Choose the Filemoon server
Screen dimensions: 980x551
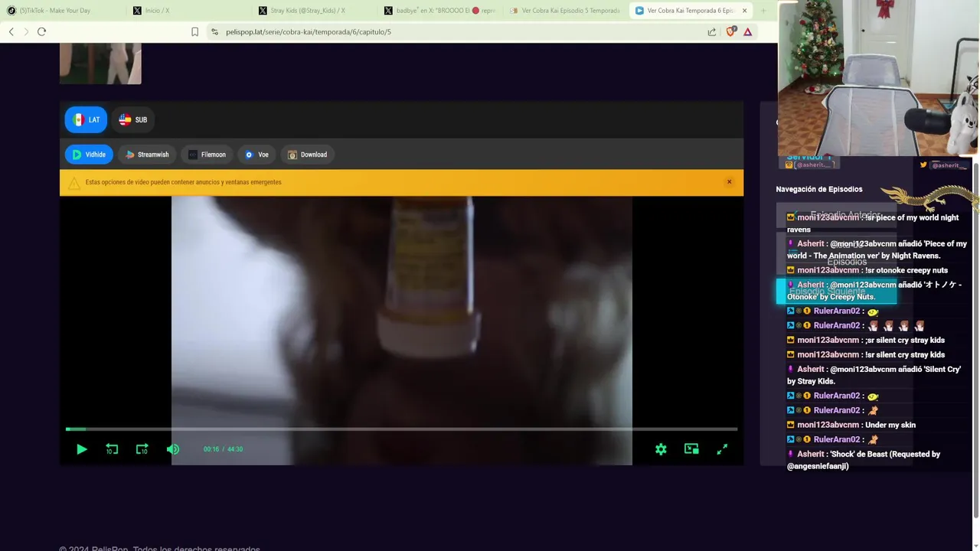pos(207,155)
